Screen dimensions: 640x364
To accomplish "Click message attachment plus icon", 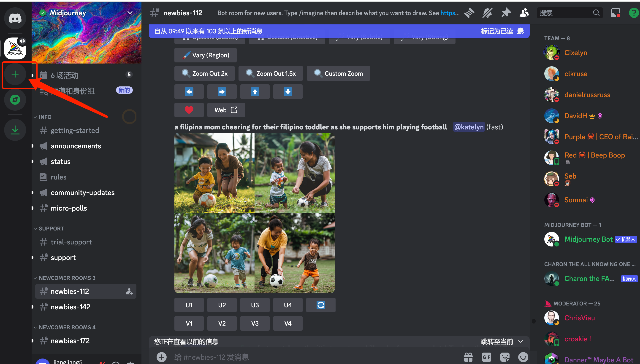I will pos(162,357).
